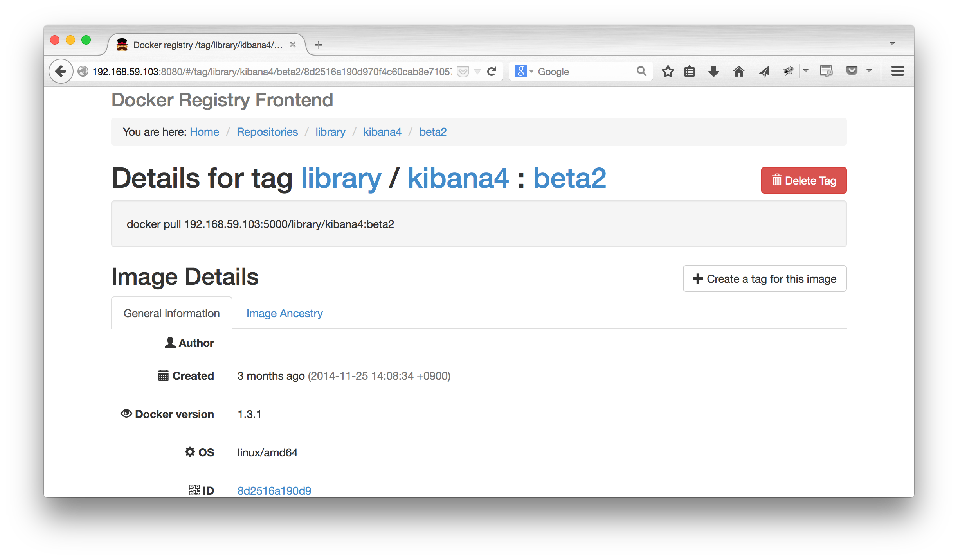Select the General information tab
Screen dimensions: 958x560
(171, 313)
